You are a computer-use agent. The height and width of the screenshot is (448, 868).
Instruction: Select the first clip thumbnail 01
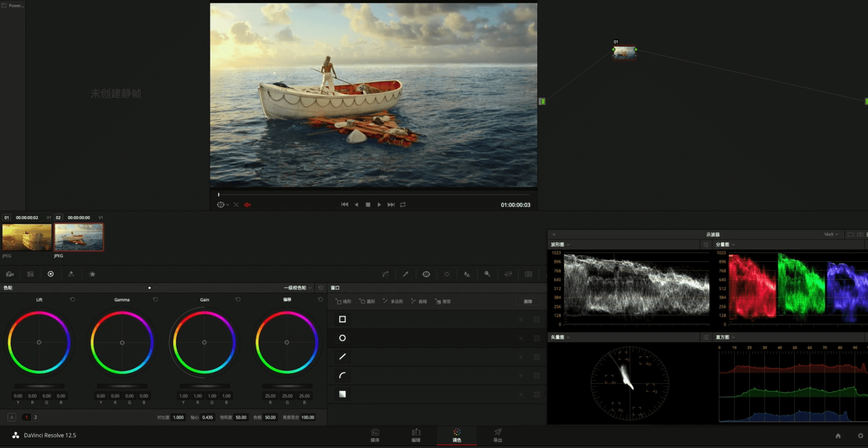pos(27,237)
